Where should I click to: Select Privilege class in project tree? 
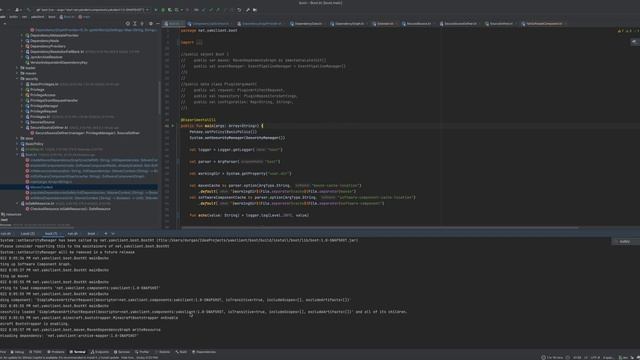pos(37,89)
